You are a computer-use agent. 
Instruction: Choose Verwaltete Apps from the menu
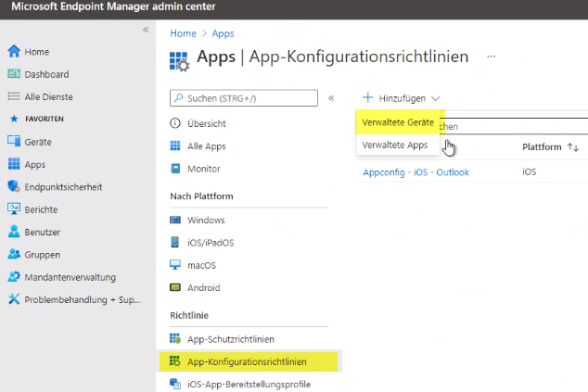[394, 145]
